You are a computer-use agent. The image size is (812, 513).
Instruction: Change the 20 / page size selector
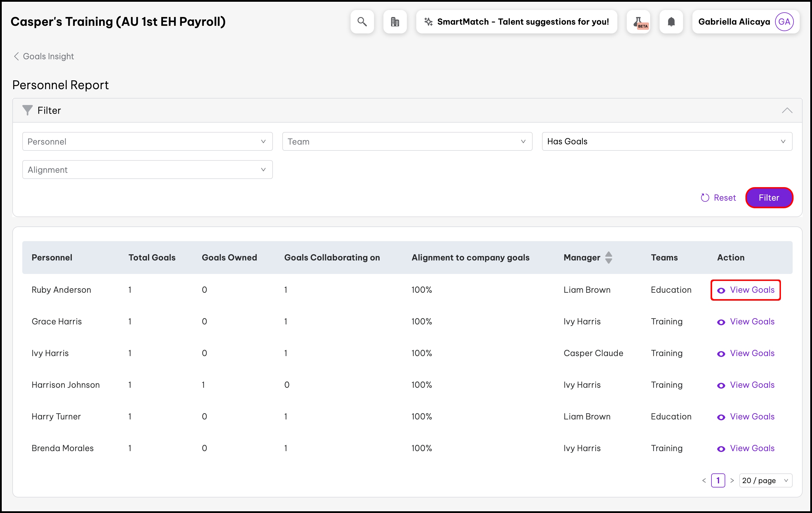[765, 480]
